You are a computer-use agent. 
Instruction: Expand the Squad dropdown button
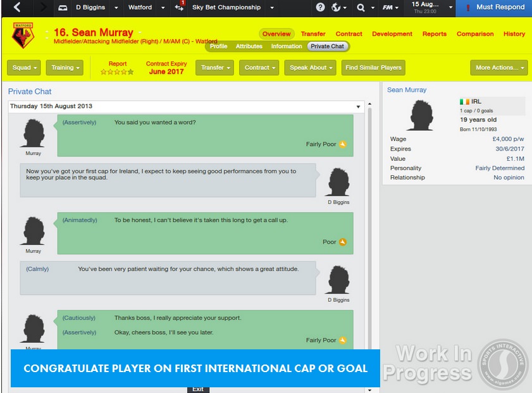(25, 68)
